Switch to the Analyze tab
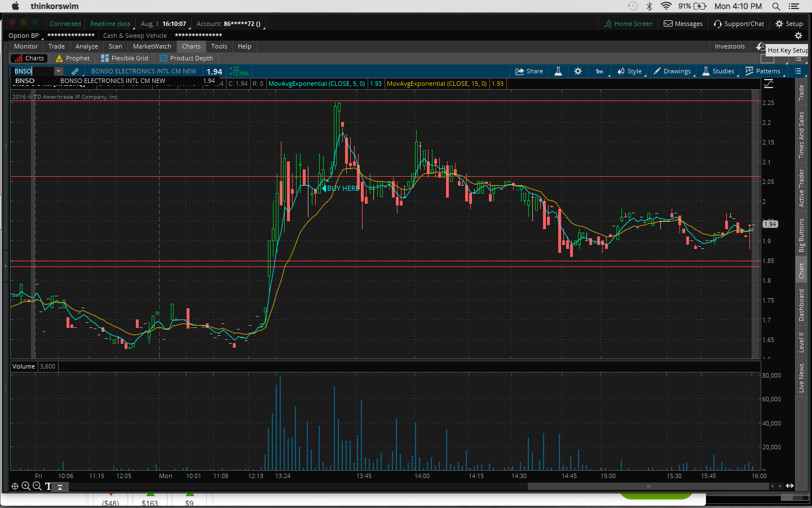This screenshot has width=812, height=508. point(87,46)
